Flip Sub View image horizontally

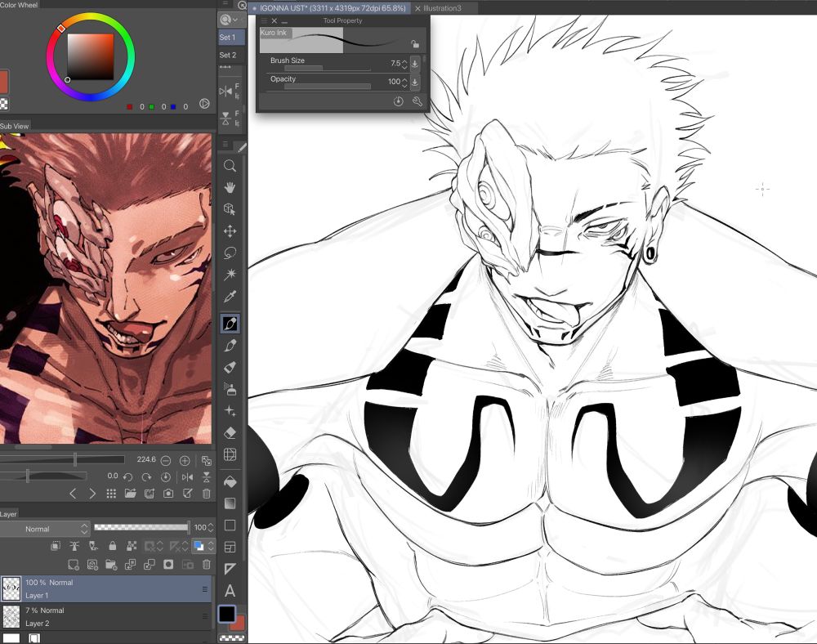click(x=187, y=476)
